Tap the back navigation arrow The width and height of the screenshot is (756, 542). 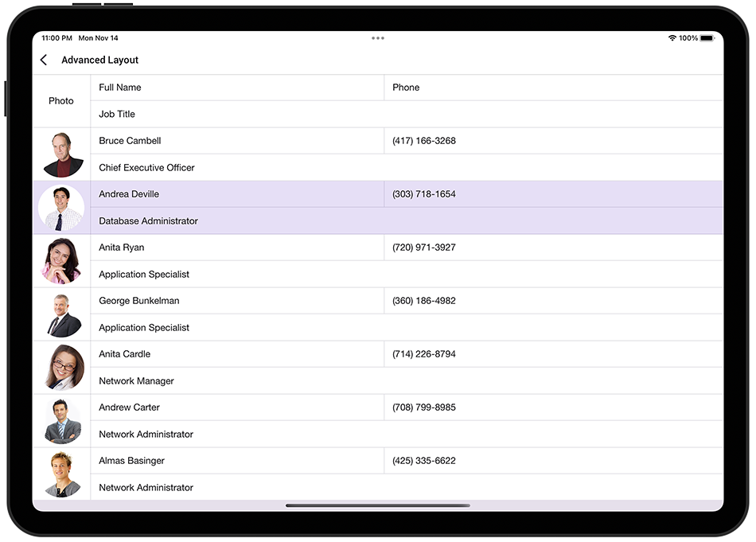(x=44, y=60)
